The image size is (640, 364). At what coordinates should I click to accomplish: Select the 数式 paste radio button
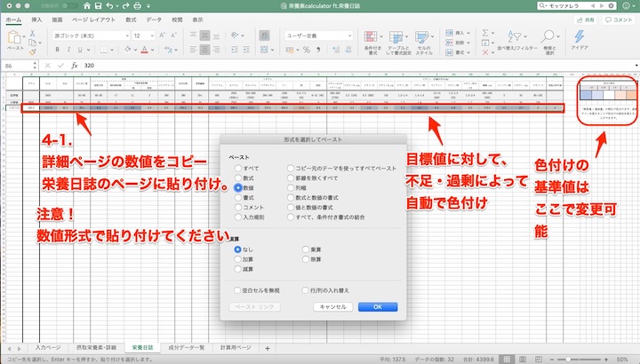(238, 178)
